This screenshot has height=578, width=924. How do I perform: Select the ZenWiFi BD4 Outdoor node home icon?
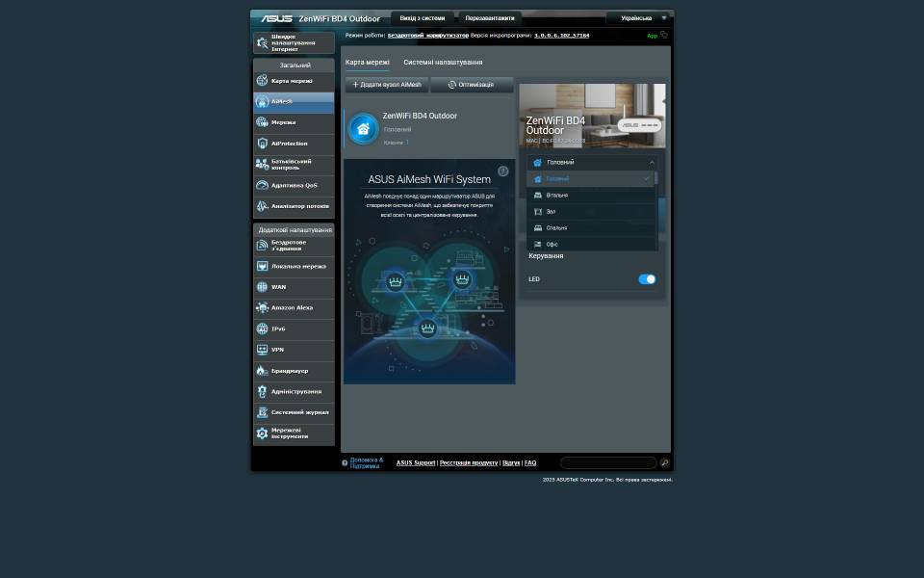coord(363,128)
